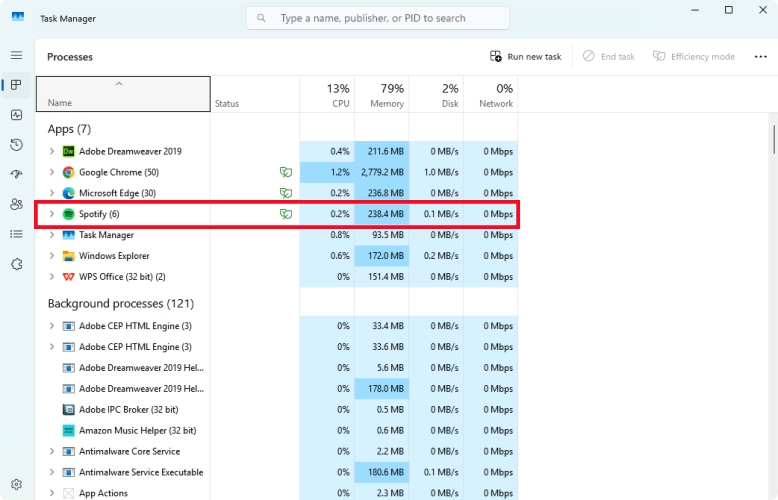This screenshot has width=778, height=500.
Task: Open the App history sidebar icon
Action: 16,145
